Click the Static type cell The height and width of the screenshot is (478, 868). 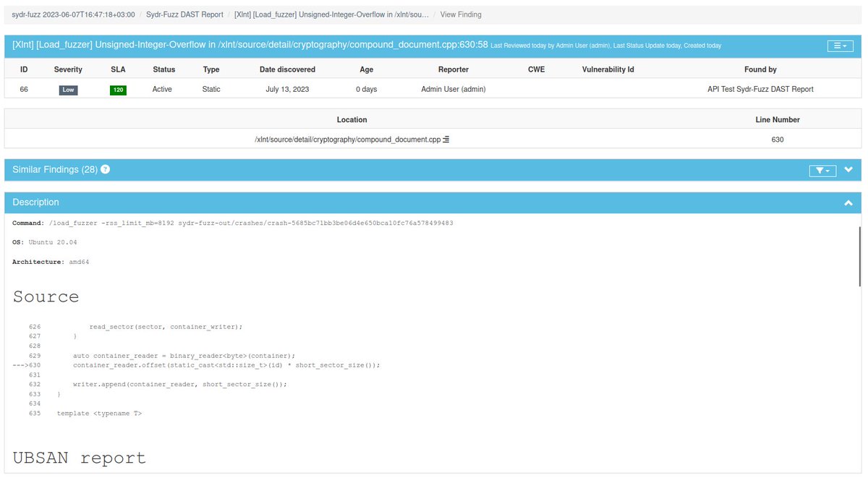click(x=211, y=89)
